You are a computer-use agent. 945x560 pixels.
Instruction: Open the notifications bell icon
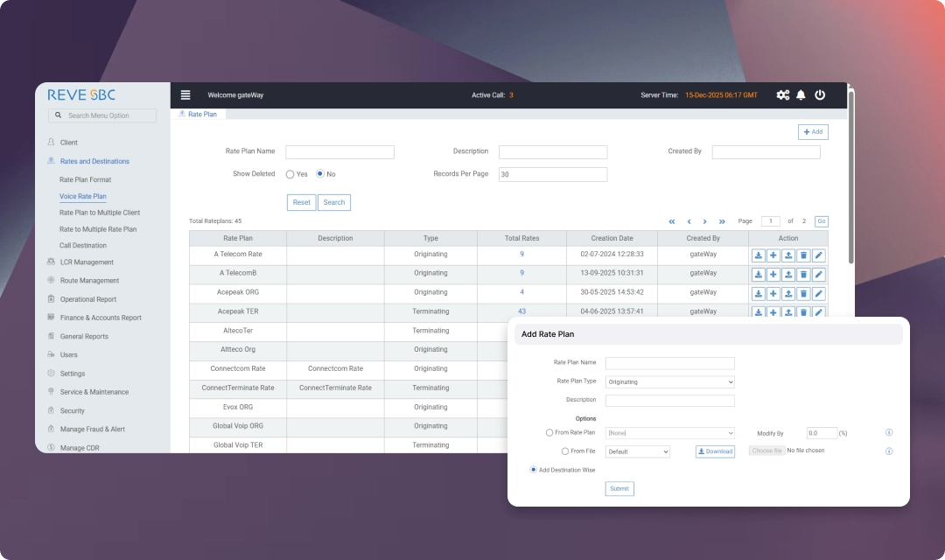(801, 95)
